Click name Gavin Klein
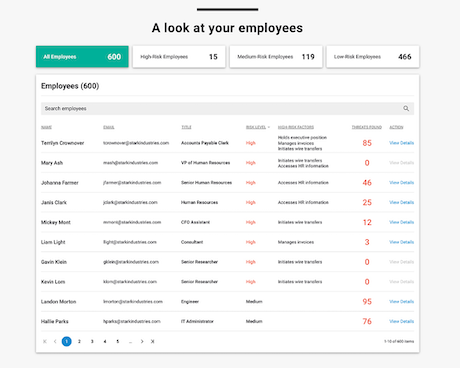The image size is (460, 368). tap(54, 262)
